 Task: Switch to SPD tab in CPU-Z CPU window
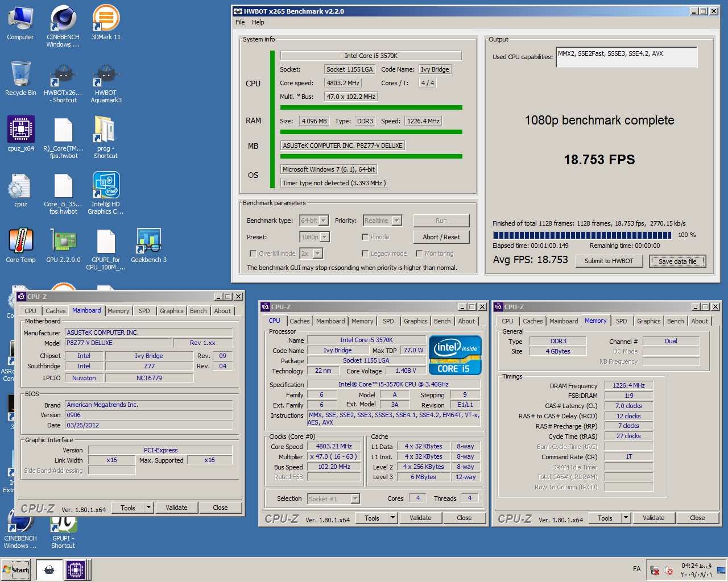388,321
